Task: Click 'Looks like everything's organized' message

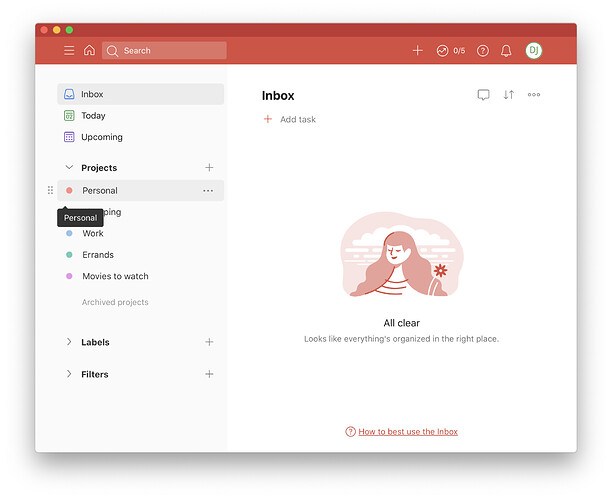Action: 402,339
